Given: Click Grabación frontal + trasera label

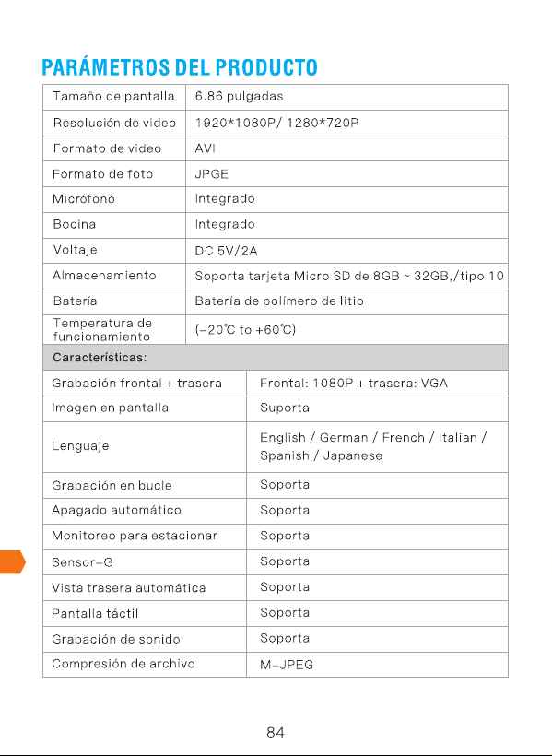Looking at the screenshot, I should pyautogui.click(x=137, y=384).
